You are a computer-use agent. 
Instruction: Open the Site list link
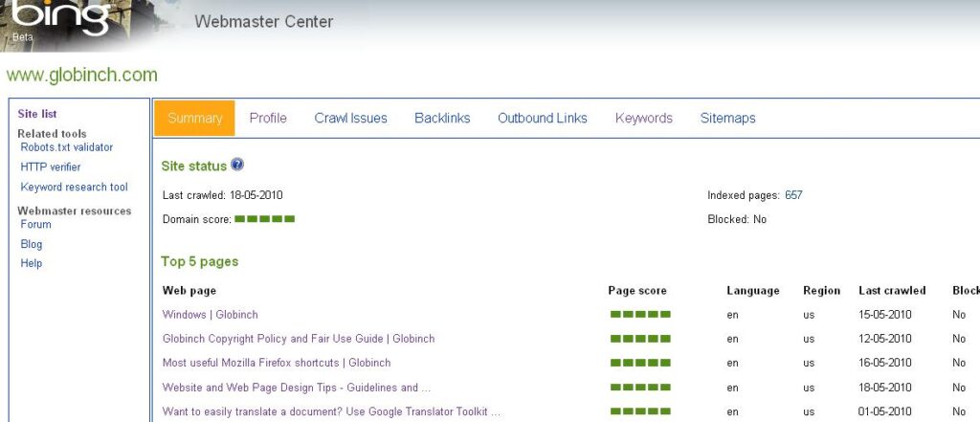(37, 114)
